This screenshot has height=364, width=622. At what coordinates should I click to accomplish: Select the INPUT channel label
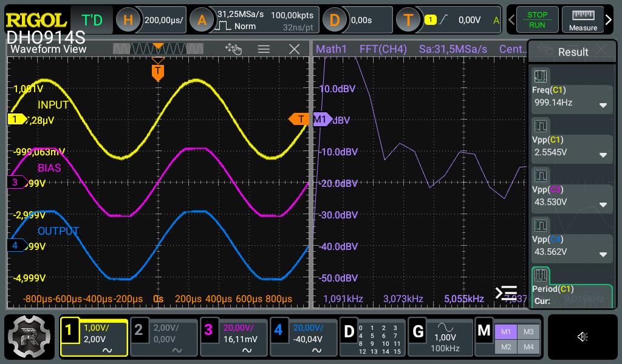click(53, 105)
